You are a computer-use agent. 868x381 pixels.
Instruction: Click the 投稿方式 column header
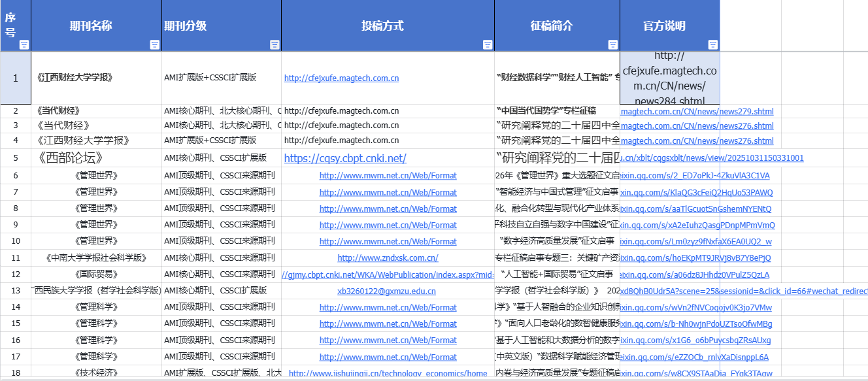click(383, 25)
